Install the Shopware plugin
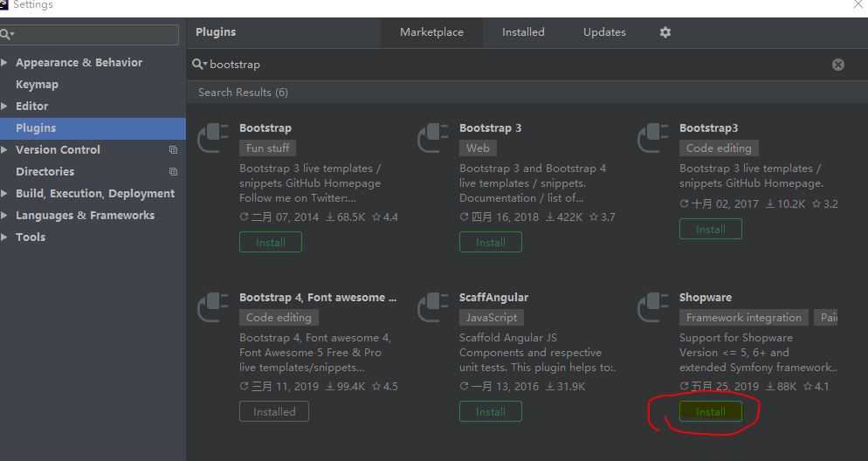 pyautogui.click(x=711, y=412)
